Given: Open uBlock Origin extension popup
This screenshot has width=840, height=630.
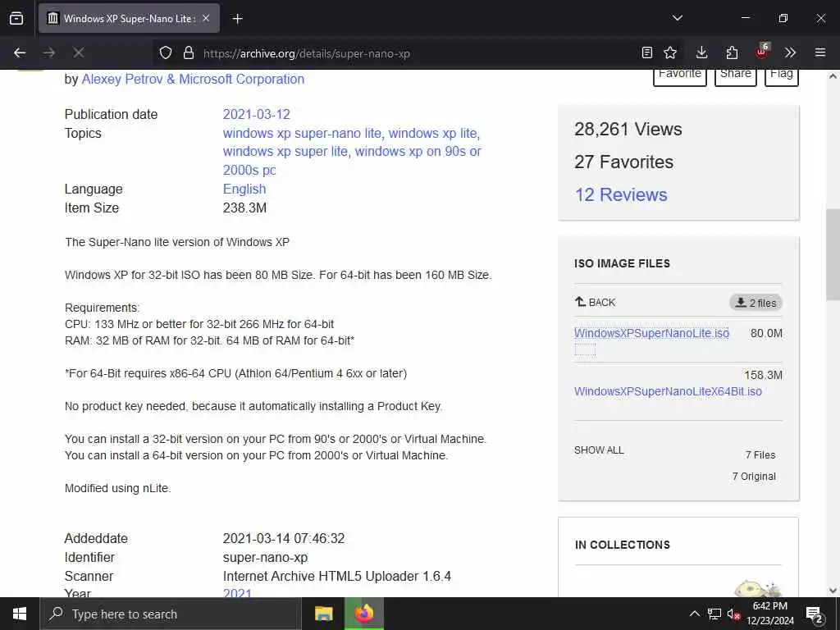Looking at the screenshot, I should 762,52.
